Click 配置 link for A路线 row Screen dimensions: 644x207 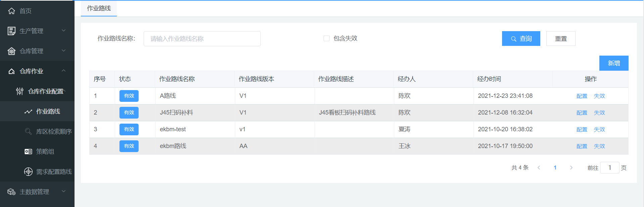(x=582, y=96)
